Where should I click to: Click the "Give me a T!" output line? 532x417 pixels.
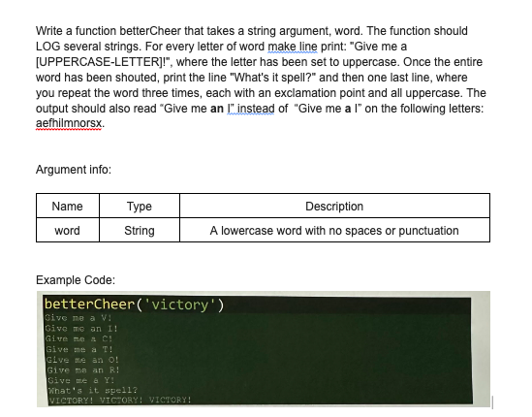click(79, 349)
